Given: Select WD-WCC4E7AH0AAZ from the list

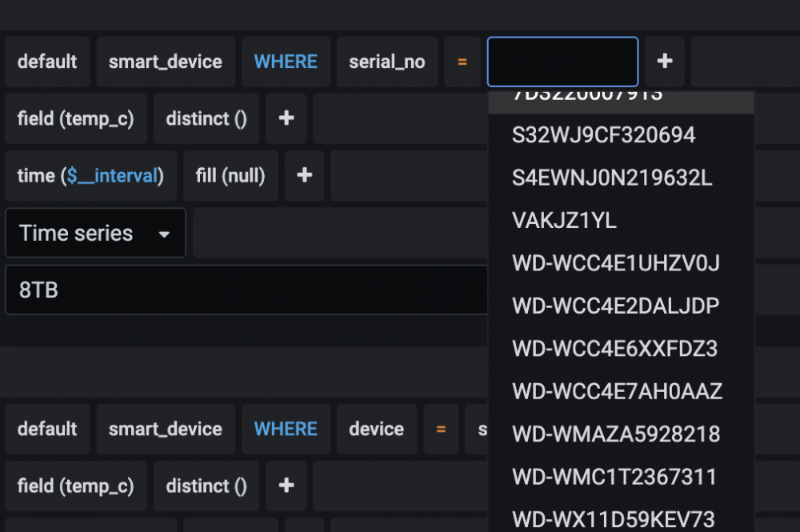Looking at the screenshot, I should pyautogui.click(x=622, y=392).
